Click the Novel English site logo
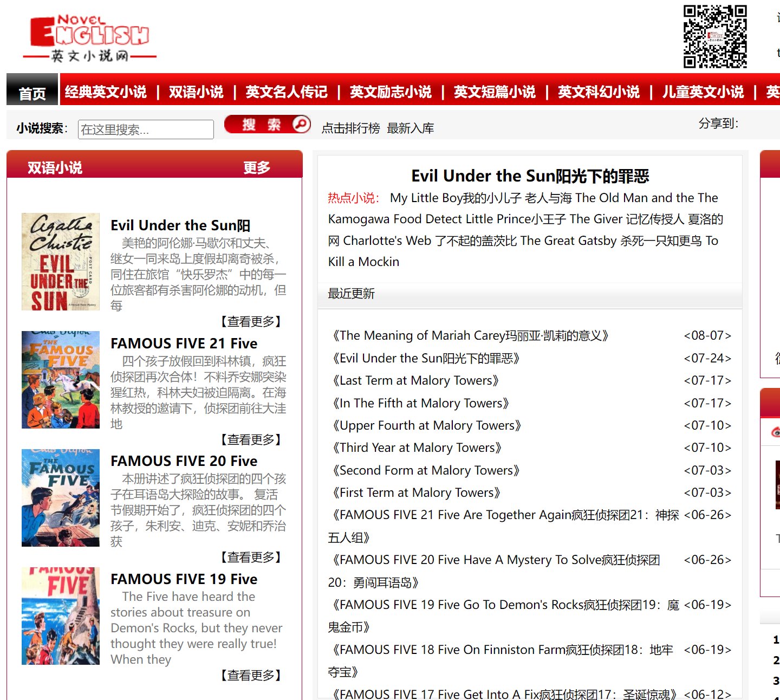This screenshot has height=700, width=780. [89, 38]
